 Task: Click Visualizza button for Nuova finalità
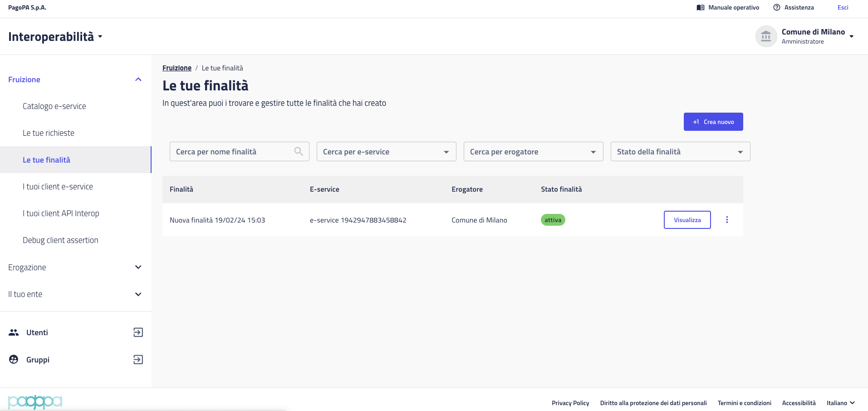pos(687,220)
